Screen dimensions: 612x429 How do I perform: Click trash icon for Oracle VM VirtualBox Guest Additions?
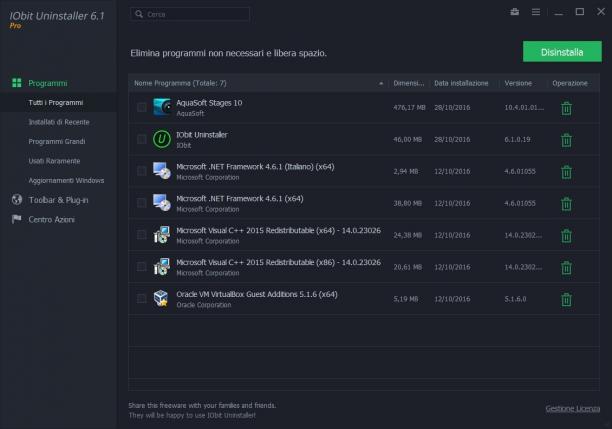(x=566, y=299)
